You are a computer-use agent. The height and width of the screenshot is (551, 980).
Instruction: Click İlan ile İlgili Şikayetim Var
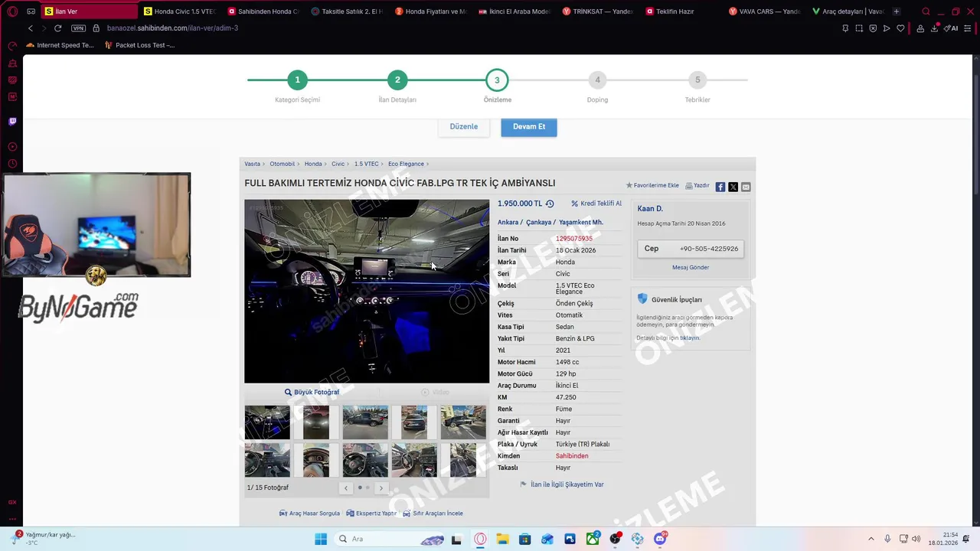tap(562, 484)
